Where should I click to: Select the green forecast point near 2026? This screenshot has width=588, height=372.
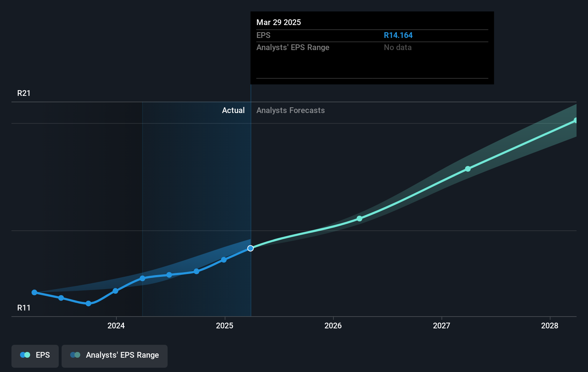point(359,219)
